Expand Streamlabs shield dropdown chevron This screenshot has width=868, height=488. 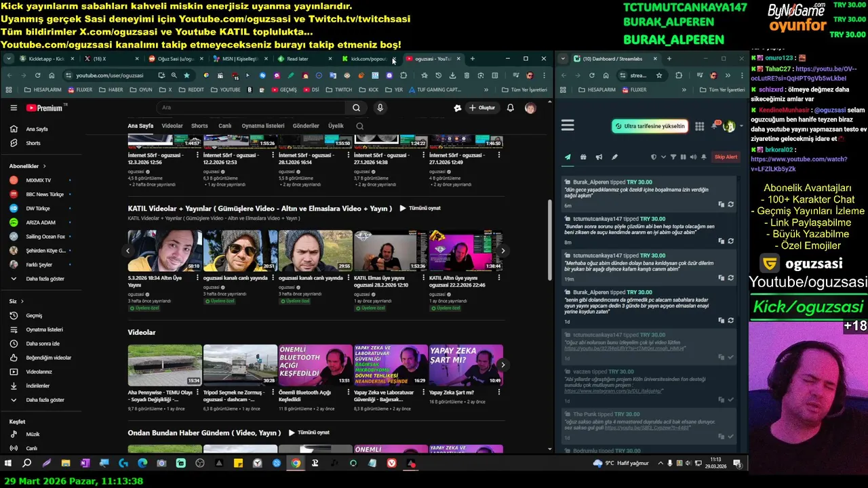pyautogui.click(x=663, y=157)
